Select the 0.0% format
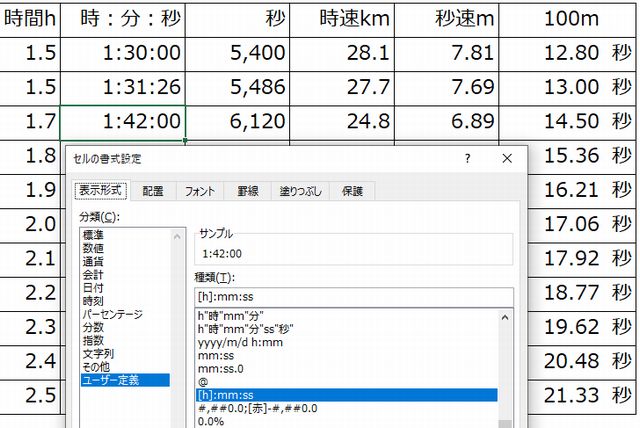This screenshot has height=428, width=640. tap(347, 421)
